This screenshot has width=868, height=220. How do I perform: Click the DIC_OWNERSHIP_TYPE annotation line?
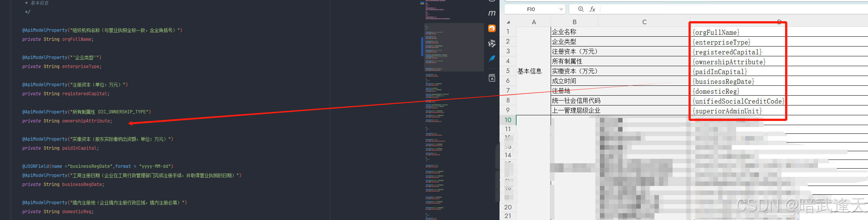pos(86,112)
